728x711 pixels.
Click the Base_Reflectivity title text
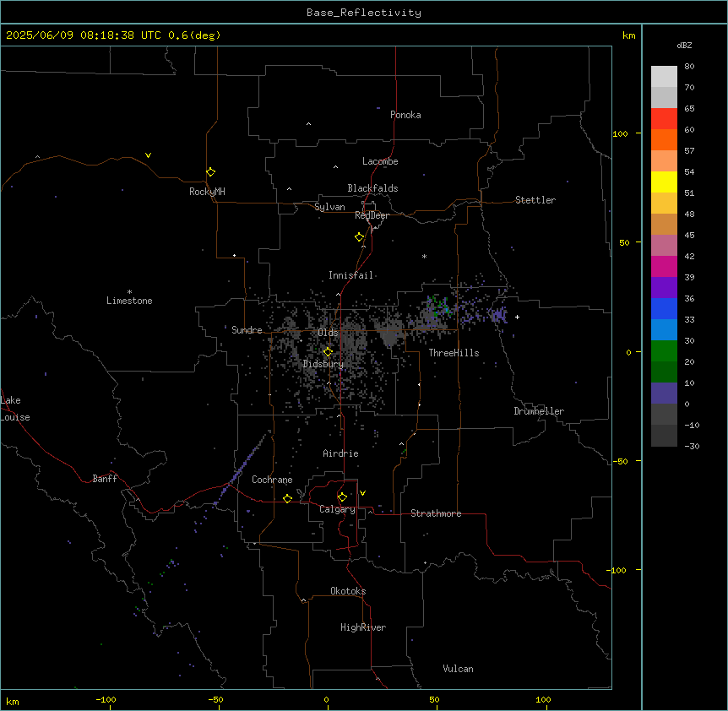click(364, 13)
